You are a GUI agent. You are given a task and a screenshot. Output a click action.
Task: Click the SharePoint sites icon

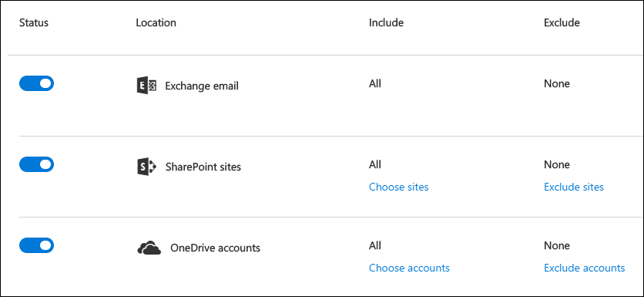click(146, 167)
